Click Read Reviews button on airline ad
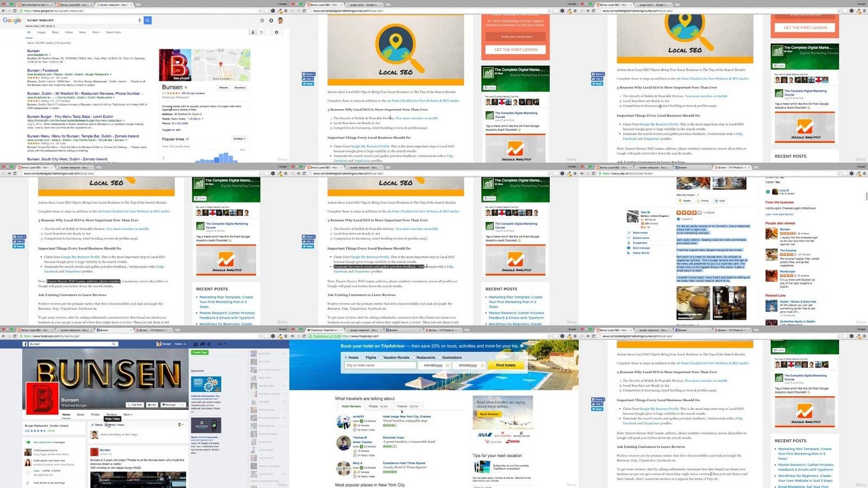The width and height of the screenshot is (868, 488). click(x=489, y=414)
